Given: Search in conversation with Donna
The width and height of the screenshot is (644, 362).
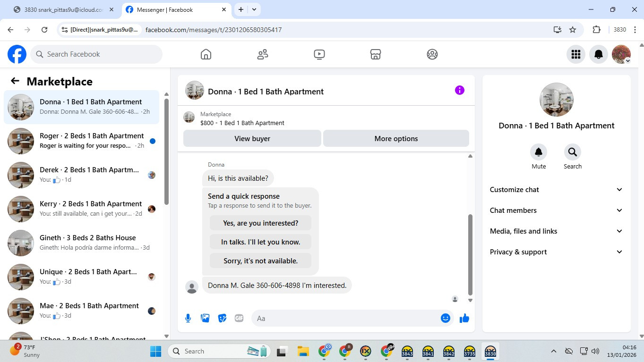Looking at the screenshot, I should 573,152.
